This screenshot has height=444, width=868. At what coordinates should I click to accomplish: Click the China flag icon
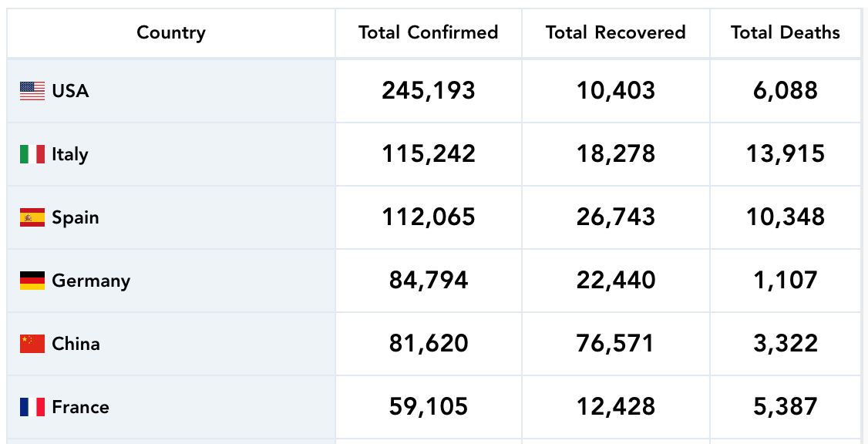pyautogui.click(x=32, y=344)
